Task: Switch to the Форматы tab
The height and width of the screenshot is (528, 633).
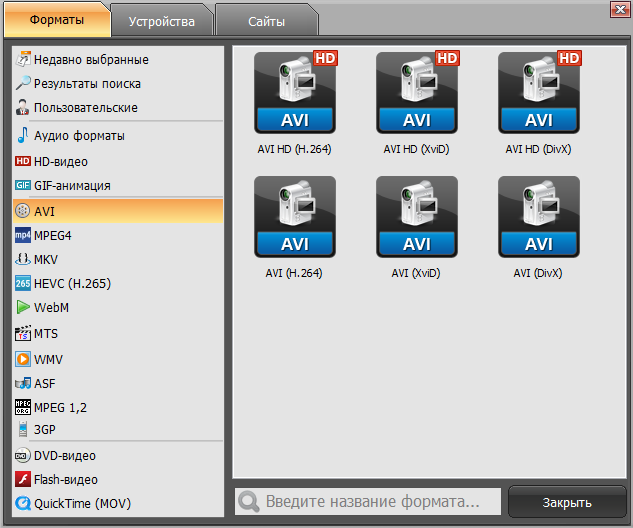Action: pyautogui.click(x=57, y=20)
